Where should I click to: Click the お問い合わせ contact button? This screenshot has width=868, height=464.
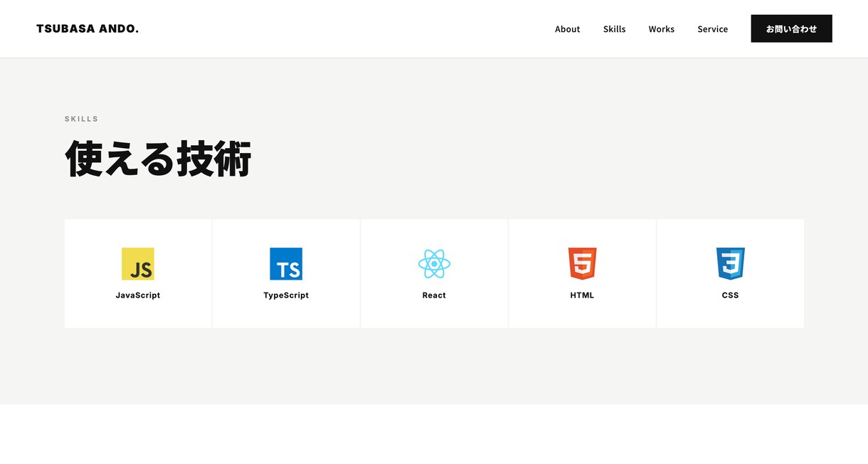tap(791, 28)
